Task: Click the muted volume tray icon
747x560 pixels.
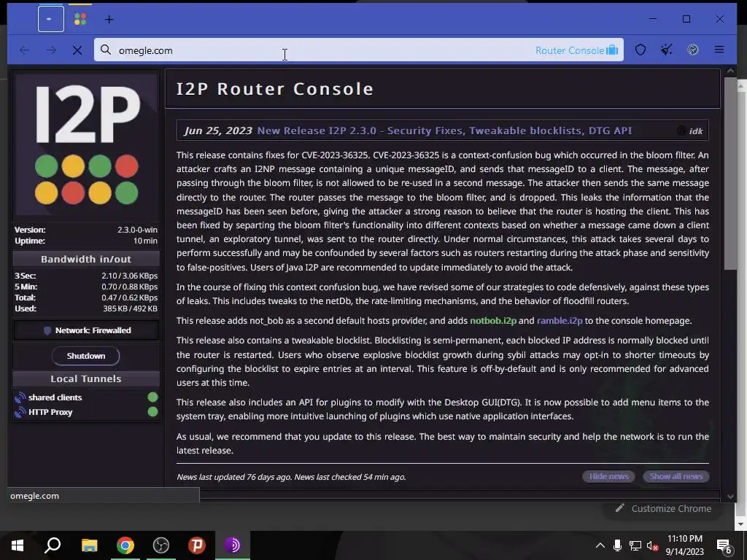Action: tap(653, 545)
